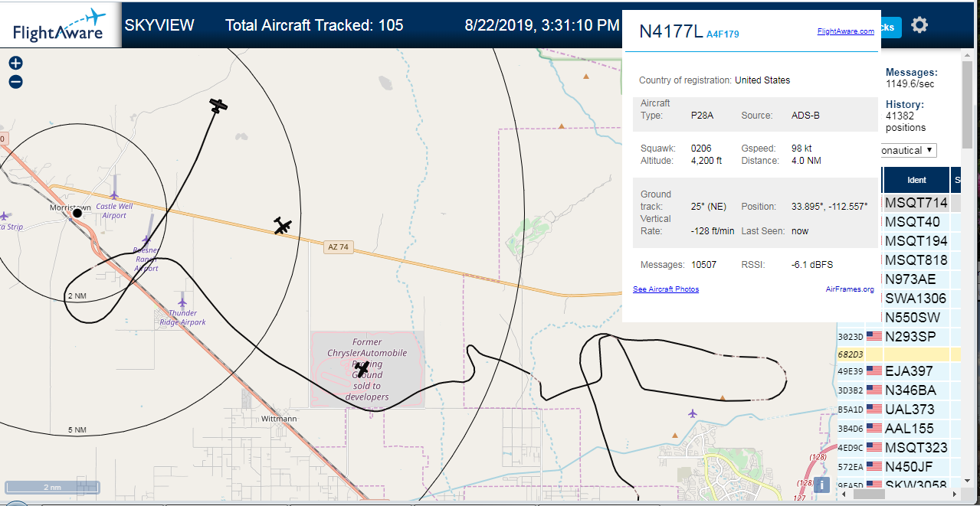
Task: Open the units dropdown showing nautical
Action: point(907,151)
